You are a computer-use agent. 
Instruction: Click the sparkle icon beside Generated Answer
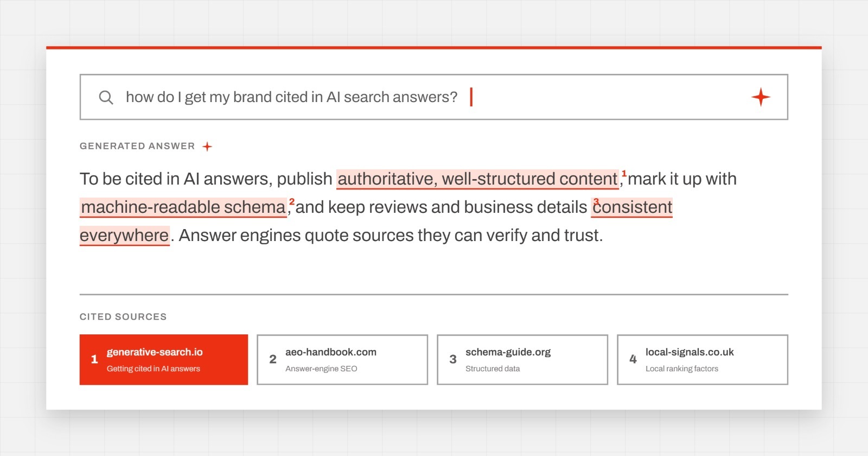pos(207,147)
